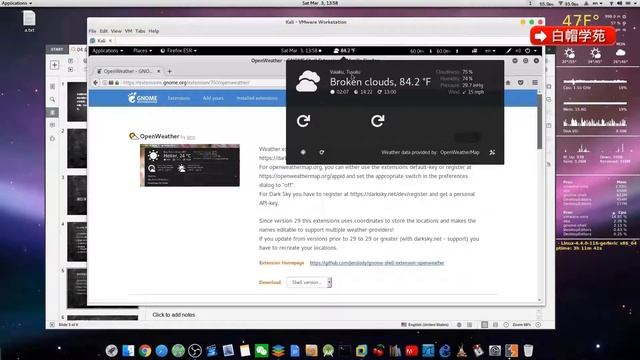Screen dimensions: 640x360
Task: Click the weather indicator showing 84.2 °F in Kali top bar
Action: pos(344,51)
